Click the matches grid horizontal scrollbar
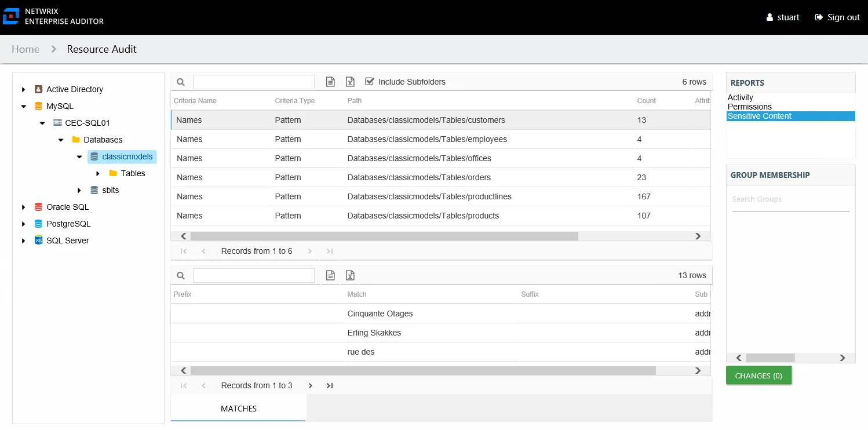This screenshot has height=430, width=868. pos(423,370)
